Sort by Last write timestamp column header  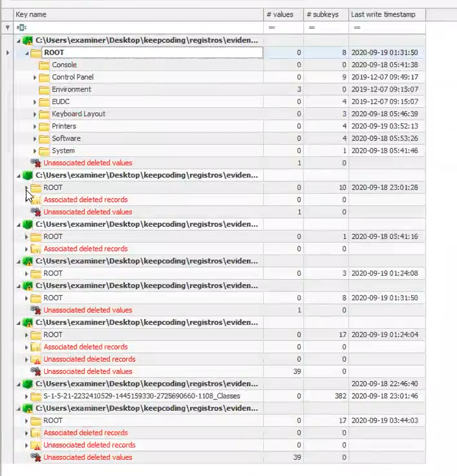[x=387, y=15]
